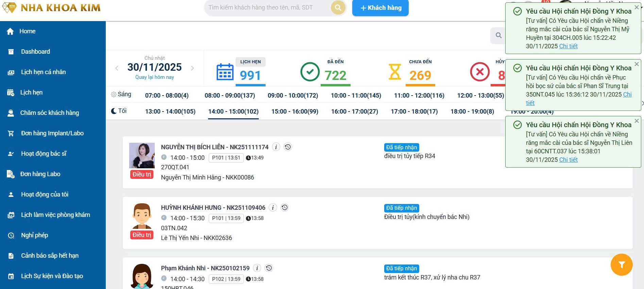Go to next day with right chevron
The height and width of the screenshot is (289, 644).
click(x=192, y=68)
